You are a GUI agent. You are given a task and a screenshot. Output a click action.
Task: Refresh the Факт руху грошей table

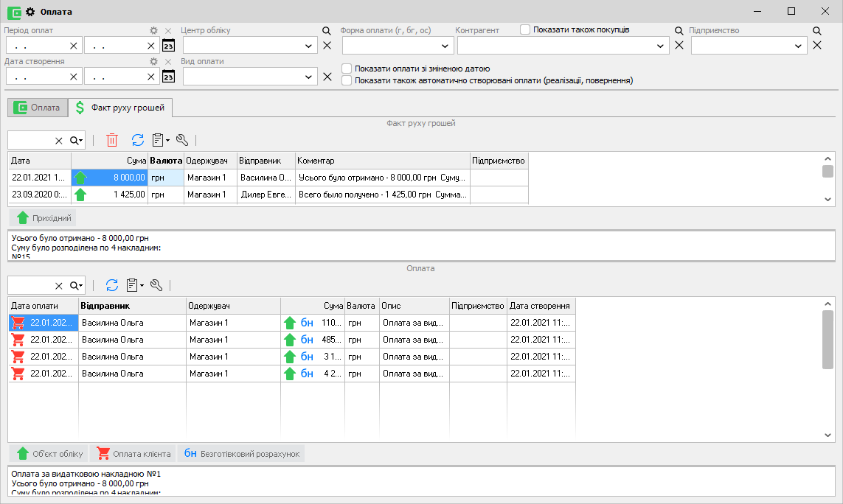[x=138, y=140]
